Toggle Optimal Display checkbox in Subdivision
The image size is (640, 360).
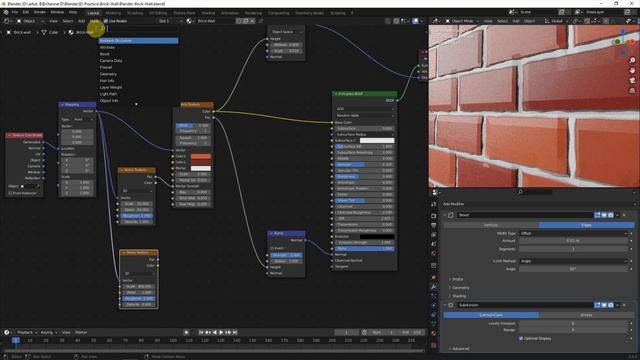click(x=521, y=338)
